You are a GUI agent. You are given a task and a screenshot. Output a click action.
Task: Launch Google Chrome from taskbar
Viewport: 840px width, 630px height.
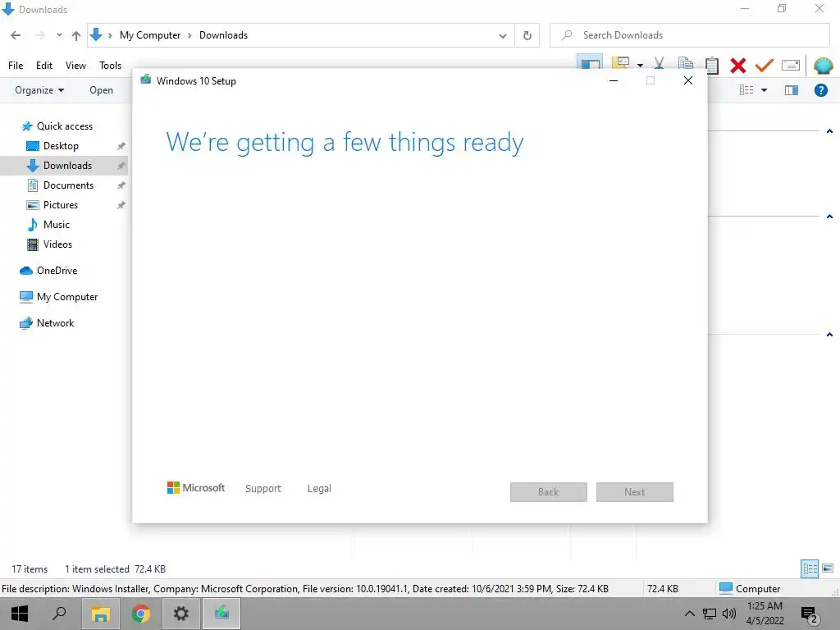(x=141, y=614)
